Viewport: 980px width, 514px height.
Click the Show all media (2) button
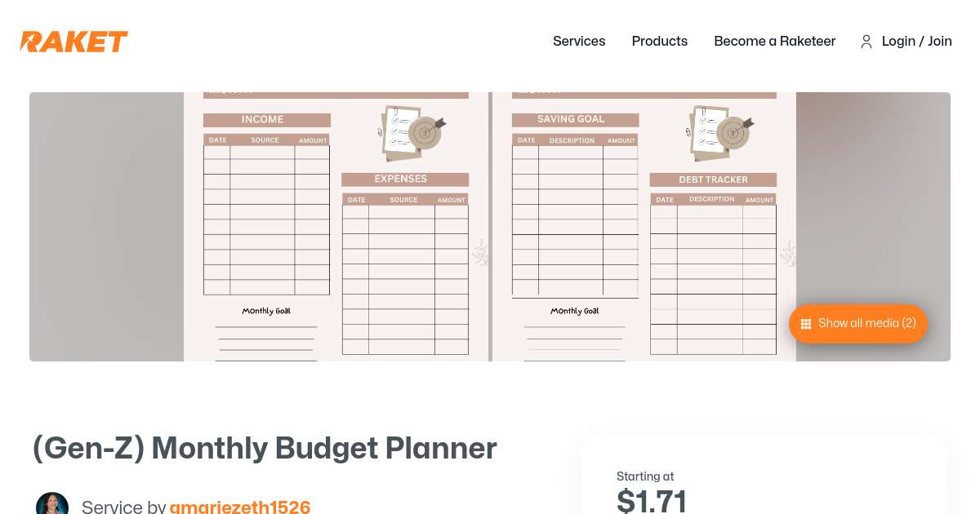(857, 323)
